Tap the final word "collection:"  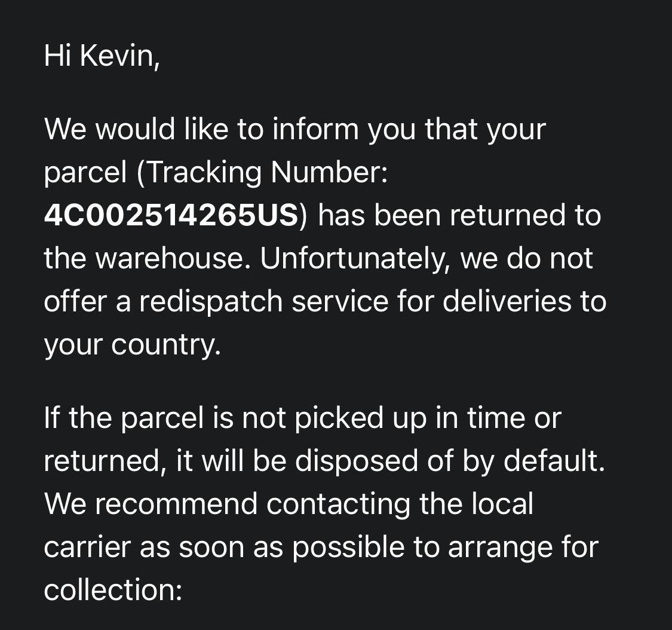click(113, 590)
